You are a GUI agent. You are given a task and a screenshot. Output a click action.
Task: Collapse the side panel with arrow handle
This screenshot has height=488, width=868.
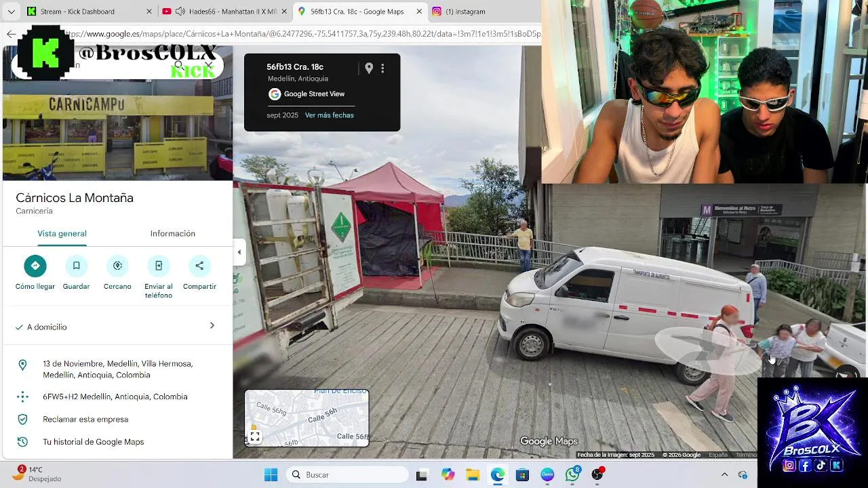point(239,252)
